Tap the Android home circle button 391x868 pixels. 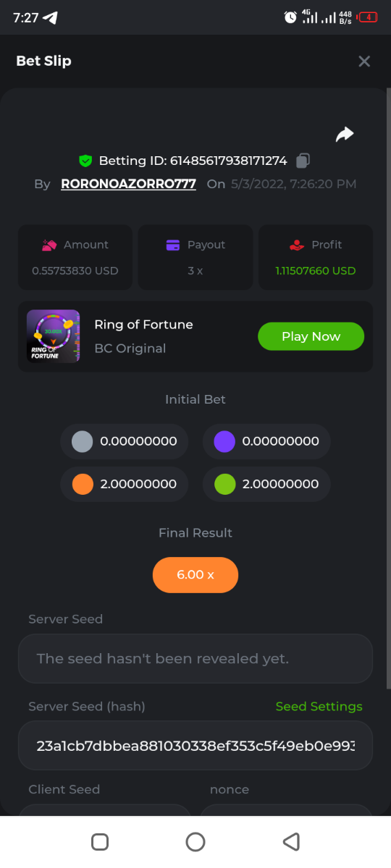pos(195,841)
